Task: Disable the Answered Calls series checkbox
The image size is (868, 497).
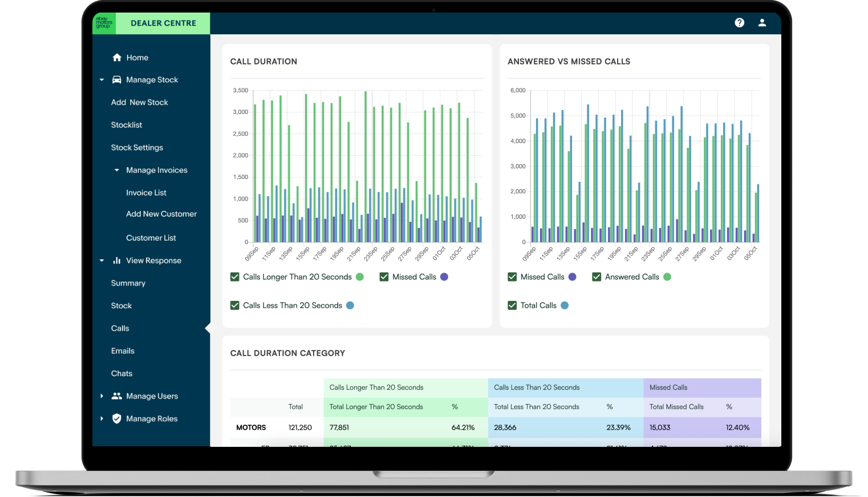Action: [x=597, y=277]
